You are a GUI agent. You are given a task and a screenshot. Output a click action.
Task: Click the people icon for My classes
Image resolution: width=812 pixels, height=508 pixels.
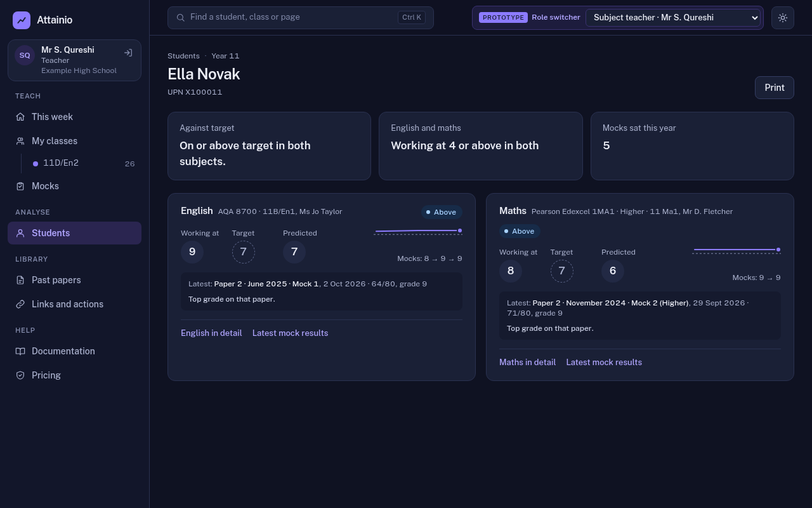pos(20,141)
